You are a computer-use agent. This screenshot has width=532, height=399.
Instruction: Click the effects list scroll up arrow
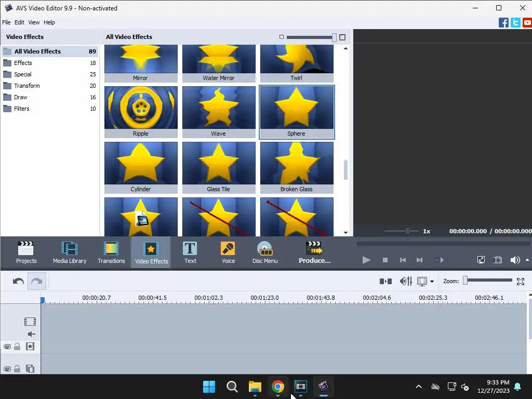tap(345, 48)
